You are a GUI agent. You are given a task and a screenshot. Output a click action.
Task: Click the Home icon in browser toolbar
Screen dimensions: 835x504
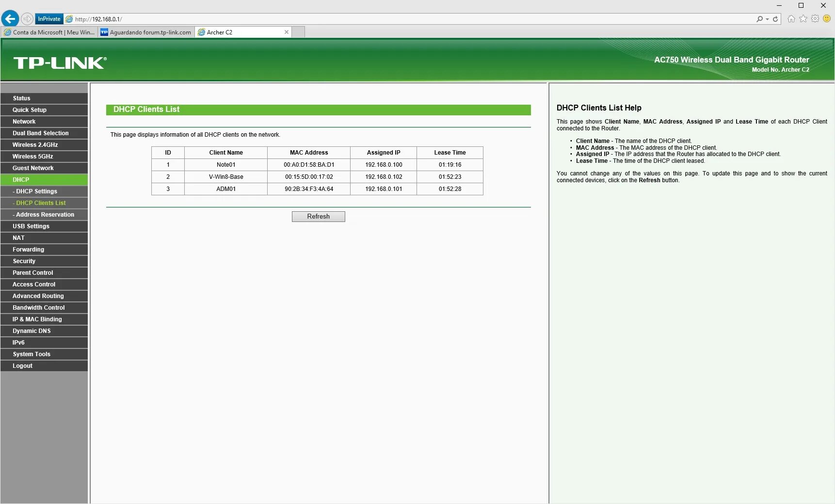click(x=791, y=18)
